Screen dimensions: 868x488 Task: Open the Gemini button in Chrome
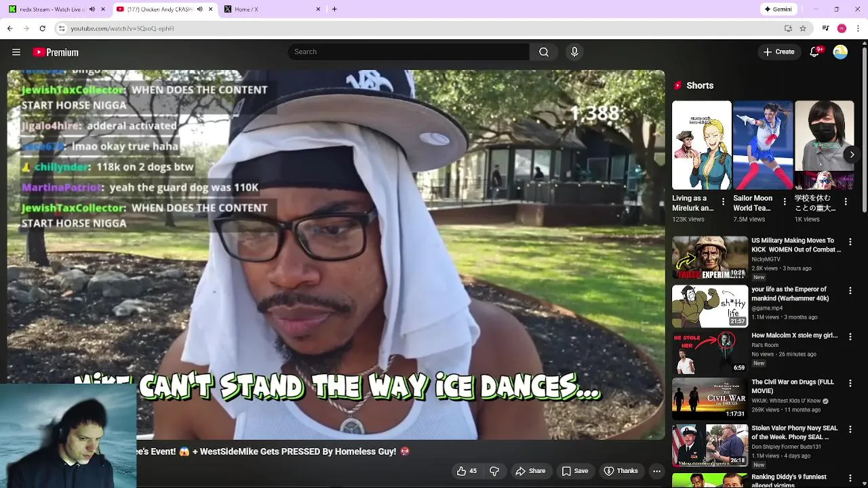[778, 9]
